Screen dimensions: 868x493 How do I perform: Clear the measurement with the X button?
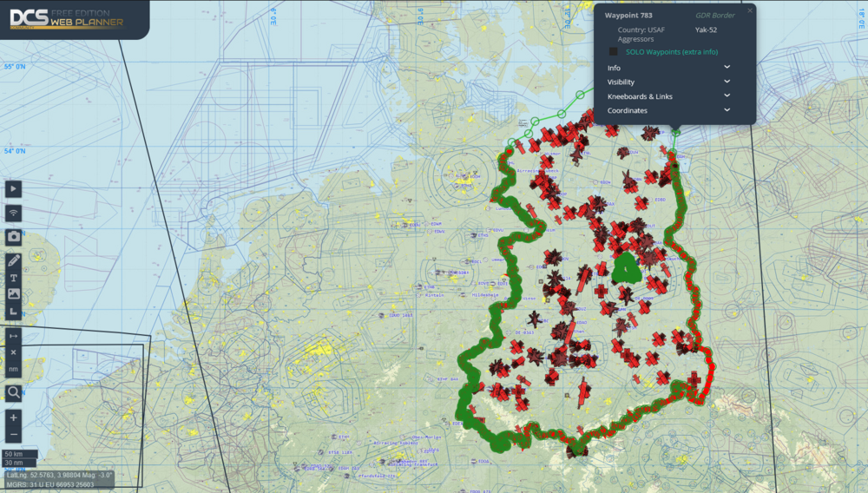14,352
